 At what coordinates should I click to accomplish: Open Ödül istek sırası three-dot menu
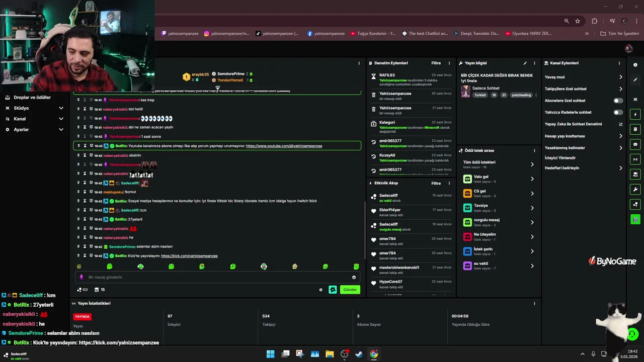(534, 150)
